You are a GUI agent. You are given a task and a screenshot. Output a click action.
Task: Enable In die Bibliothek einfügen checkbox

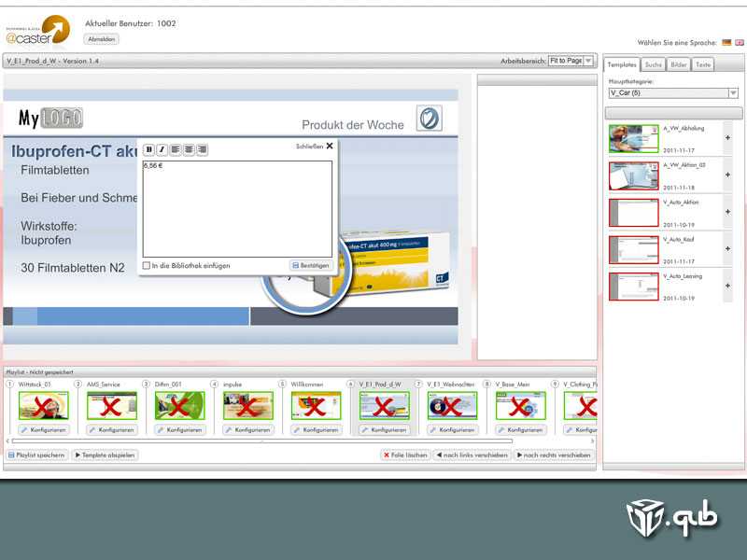click(147, 265)
